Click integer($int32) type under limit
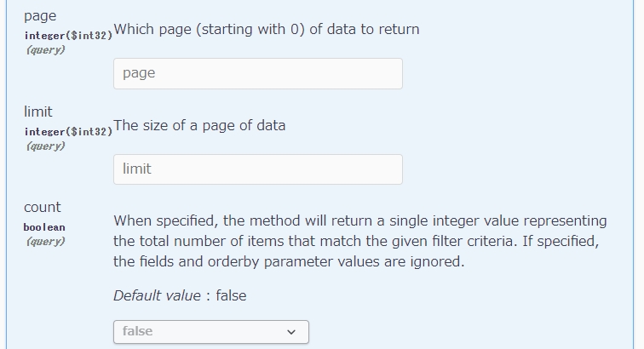 tap(68, 132)
